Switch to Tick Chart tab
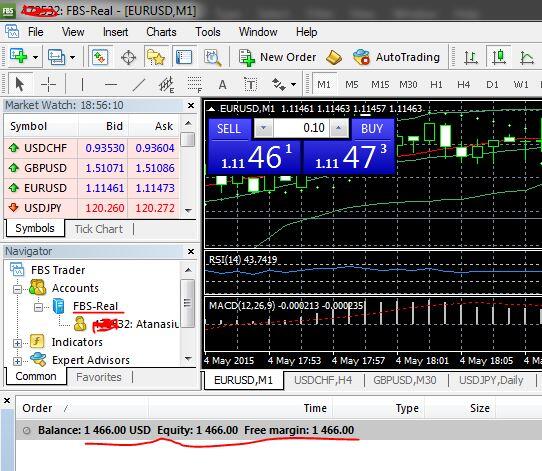 99,229
